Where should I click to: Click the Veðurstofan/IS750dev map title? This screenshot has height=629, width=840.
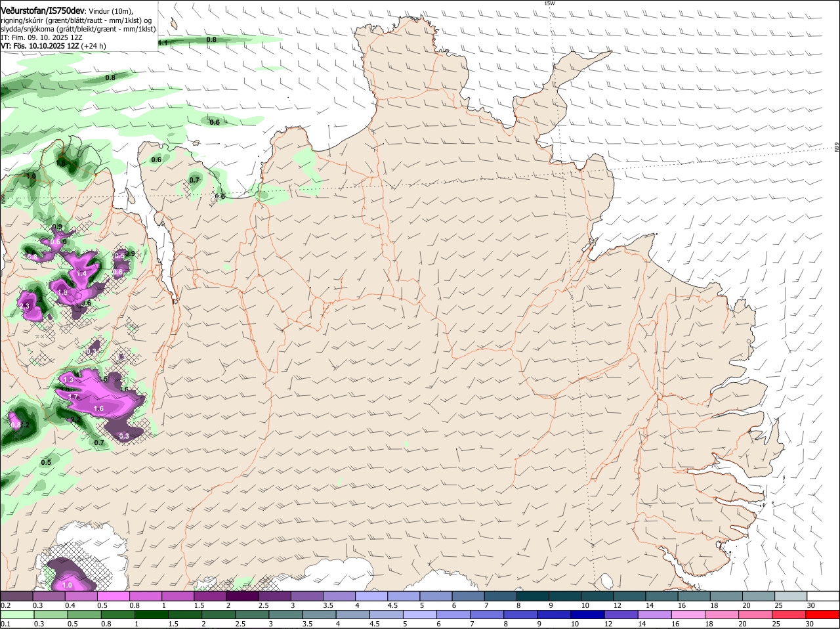pos(43,11)
